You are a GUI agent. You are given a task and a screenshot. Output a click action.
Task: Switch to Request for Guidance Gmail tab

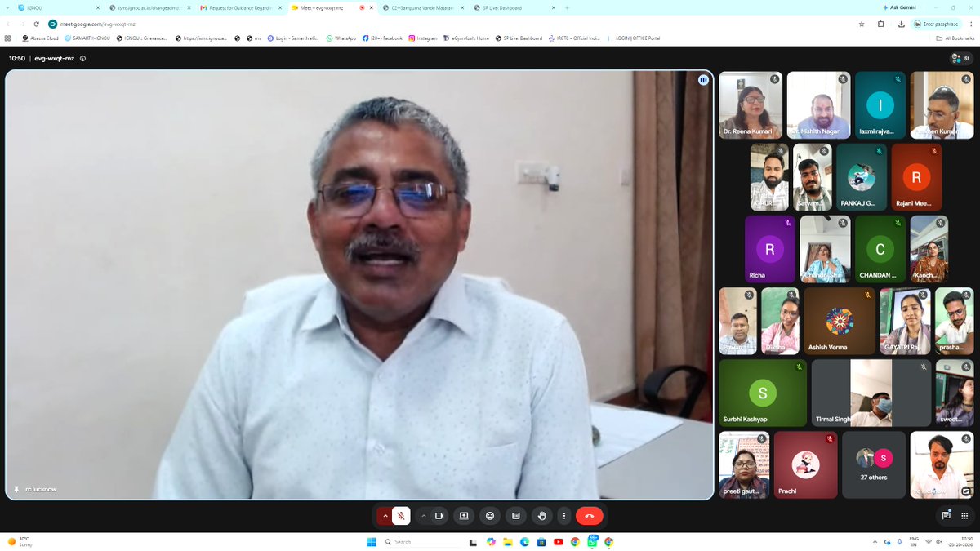(x=239, y=7)
